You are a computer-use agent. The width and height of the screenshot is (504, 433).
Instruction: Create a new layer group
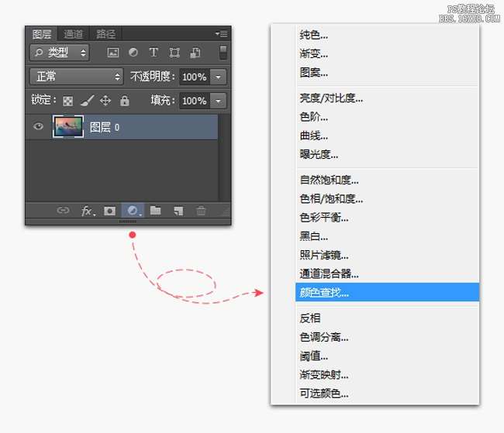tap(156, 211)
